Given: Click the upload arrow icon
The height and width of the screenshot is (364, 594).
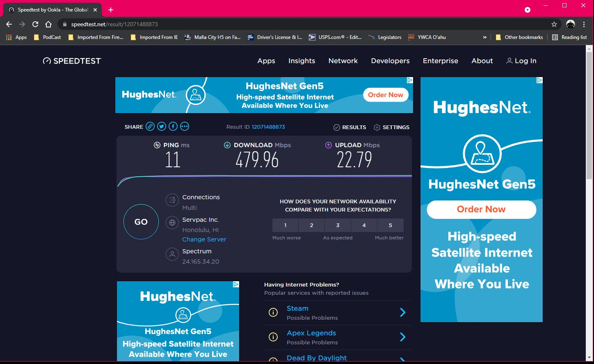Looking at the screenshot, I should [329, 145].
